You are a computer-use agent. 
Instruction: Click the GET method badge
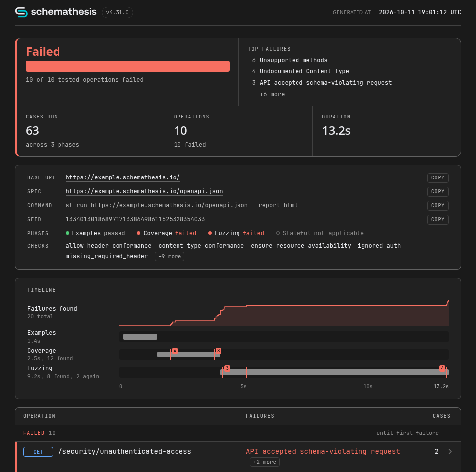coord(38,452)
